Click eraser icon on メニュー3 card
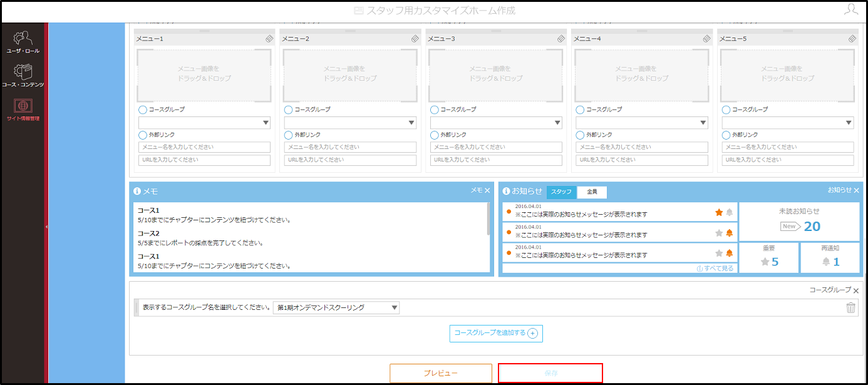This screenshot has width=868, height=385. (561, 39)
